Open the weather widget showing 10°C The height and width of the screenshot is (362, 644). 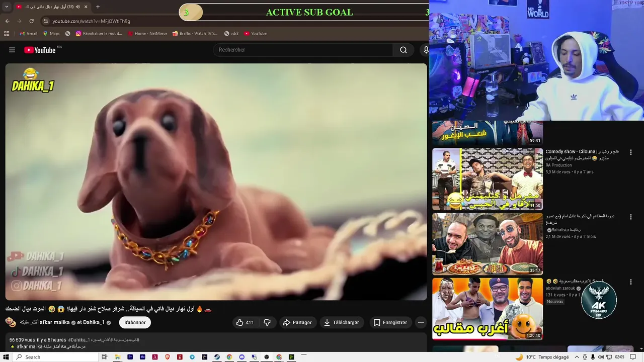[x=542, y=357]
